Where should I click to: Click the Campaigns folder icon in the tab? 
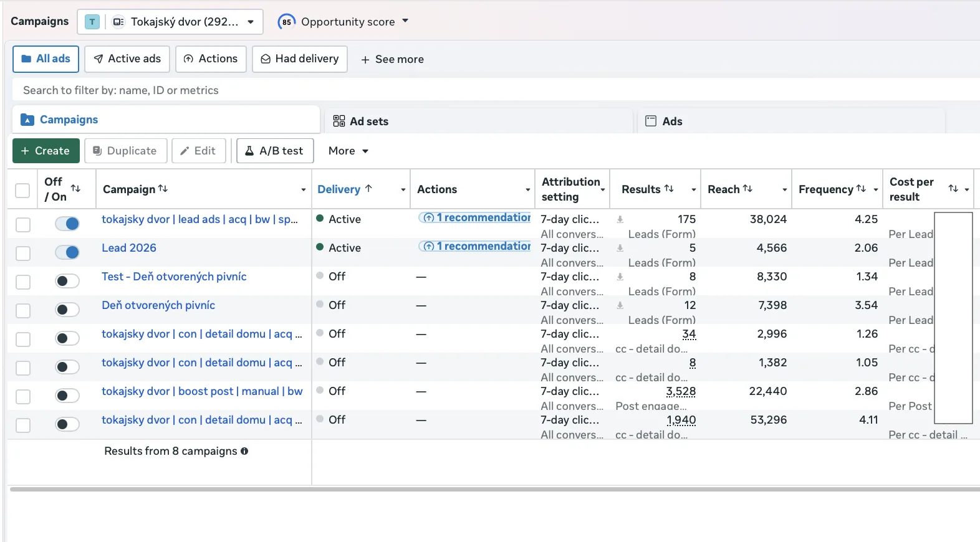(27, 120)
